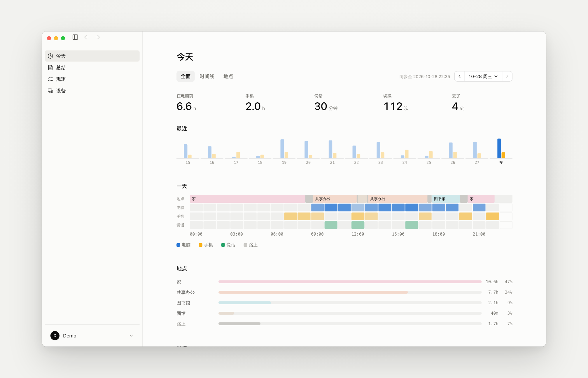Open the 10-28 周三 date dropdown
Screen dimensions: 588x378
click(483, 76)
